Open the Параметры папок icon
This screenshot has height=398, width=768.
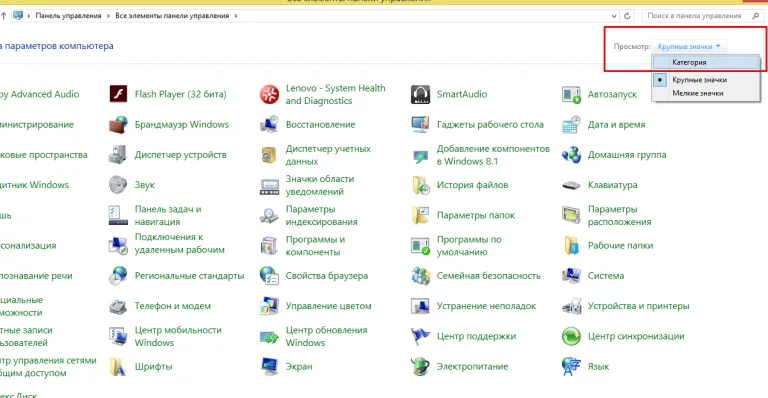pyautogui.click(x=420, y=215)
